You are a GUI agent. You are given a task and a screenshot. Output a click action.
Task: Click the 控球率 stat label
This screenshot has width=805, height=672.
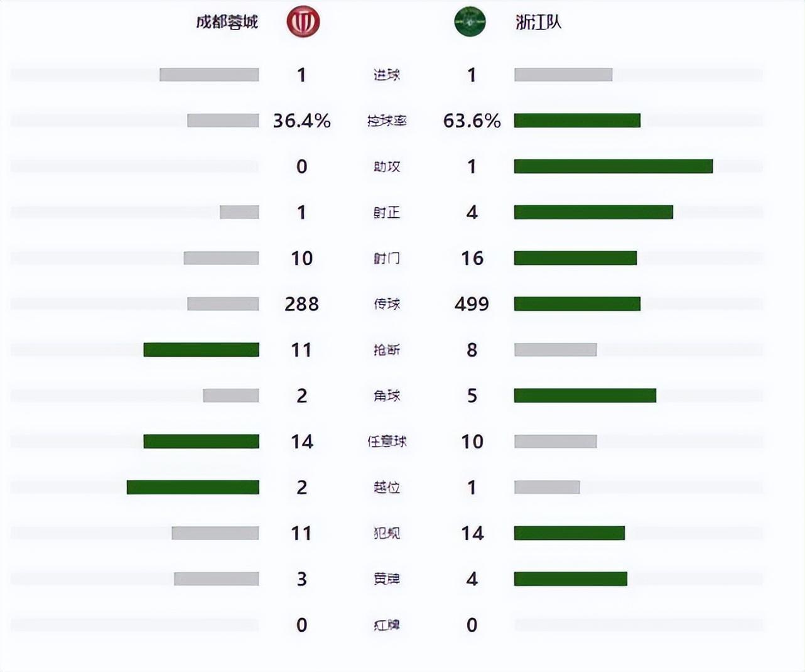387,121
